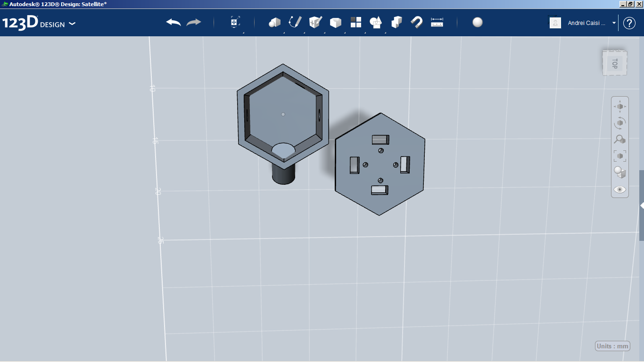The height and width of the screenshot is (362, 644).
Task: Select the Pan navigation tool
Action: [620, 107]
